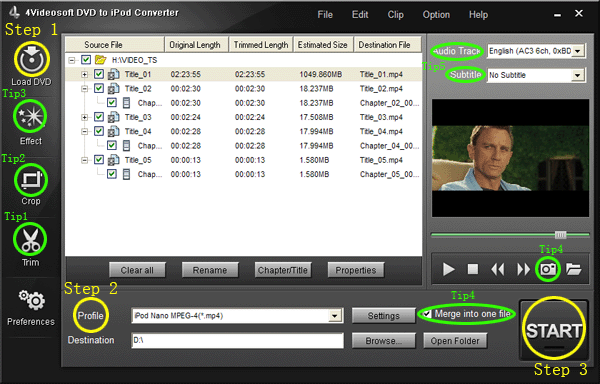Fast forward the preview video
This screenshot has height=384, width=600.
523,269
